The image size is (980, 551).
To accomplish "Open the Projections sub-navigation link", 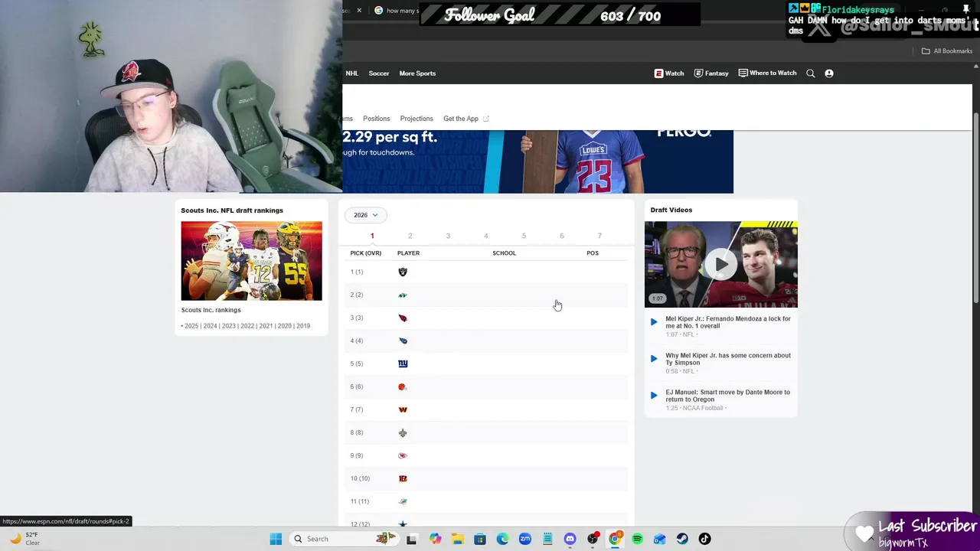I will 416,119.
